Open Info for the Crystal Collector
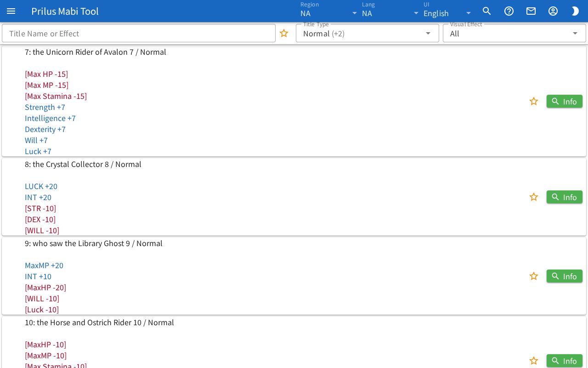The width and height of the screenshot is (588, 368). 565,197
